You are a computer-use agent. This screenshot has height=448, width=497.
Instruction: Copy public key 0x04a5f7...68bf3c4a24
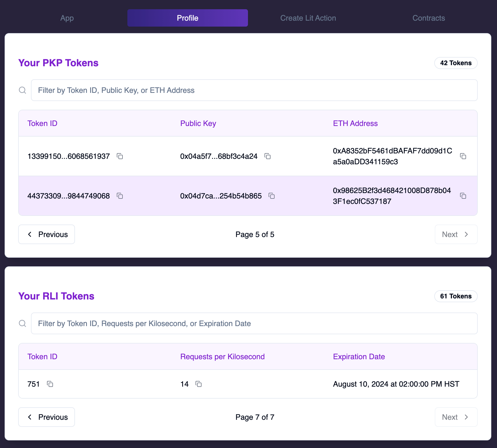[x=268, y=156]
